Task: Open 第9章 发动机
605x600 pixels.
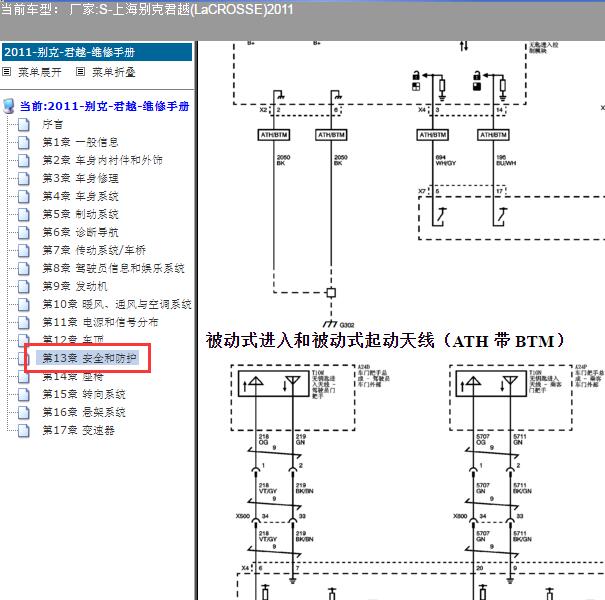Action: click(x=75, y=286)
